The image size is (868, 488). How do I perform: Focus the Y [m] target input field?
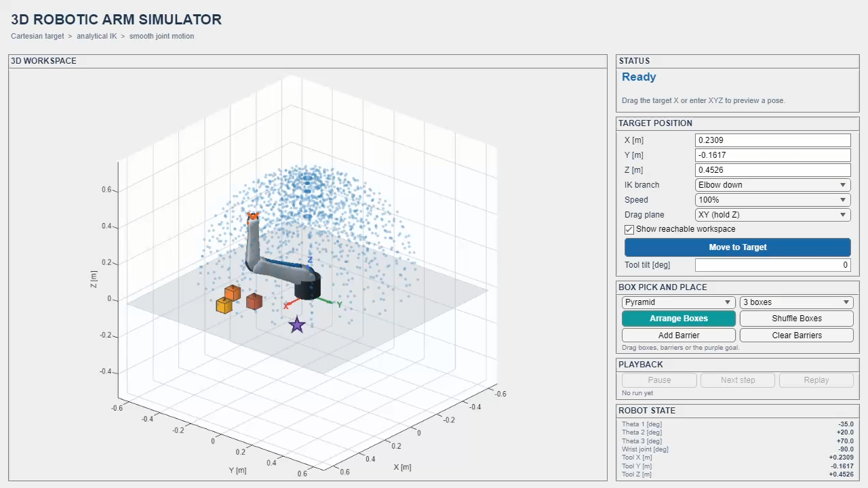click(773, 155)
